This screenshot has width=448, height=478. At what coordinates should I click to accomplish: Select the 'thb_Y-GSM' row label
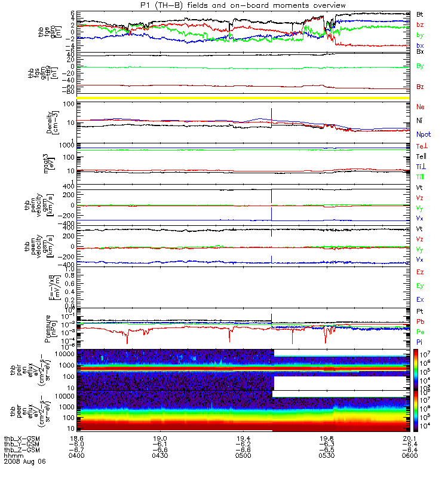click(22, 445)
